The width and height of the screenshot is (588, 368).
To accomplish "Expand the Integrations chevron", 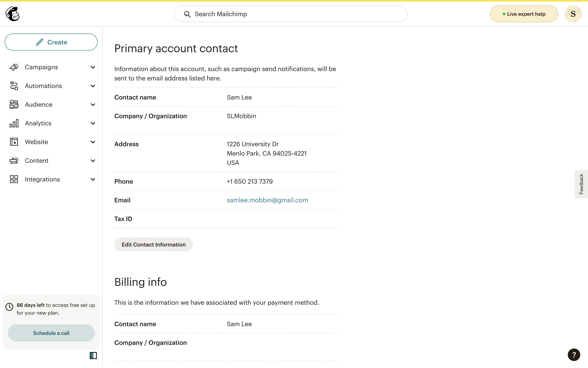I will [93, 179].
